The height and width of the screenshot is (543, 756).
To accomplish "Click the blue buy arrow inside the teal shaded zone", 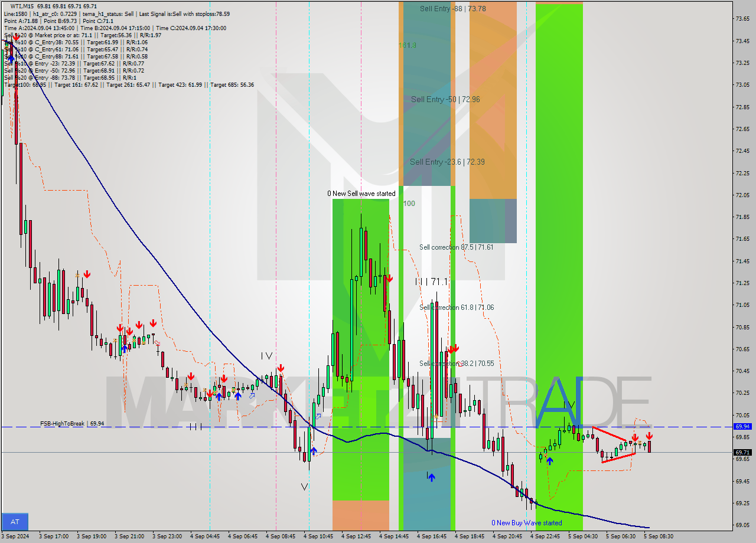I will point(431,477).
